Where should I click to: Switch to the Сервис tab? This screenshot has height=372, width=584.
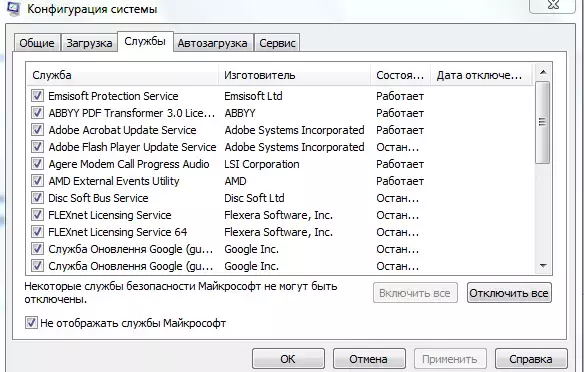pos(277,43)
